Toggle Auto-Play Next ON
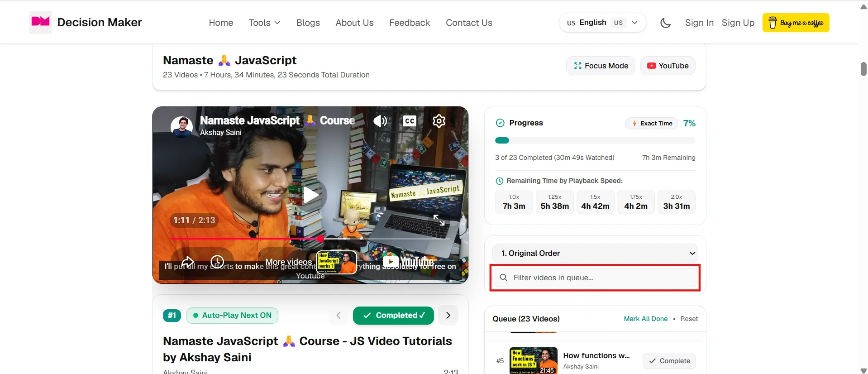Image resolution: width=868 pixels, height=374 pixels. 232,316
